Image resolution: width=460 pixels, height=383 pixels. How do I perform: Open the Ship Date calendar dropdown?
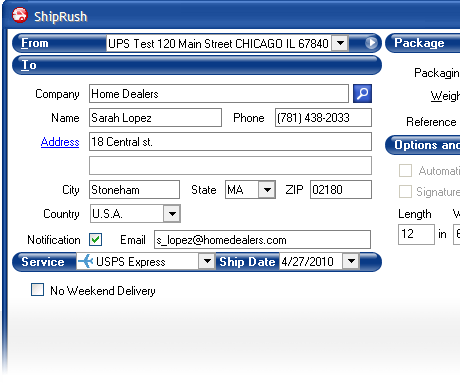[351, 261]
